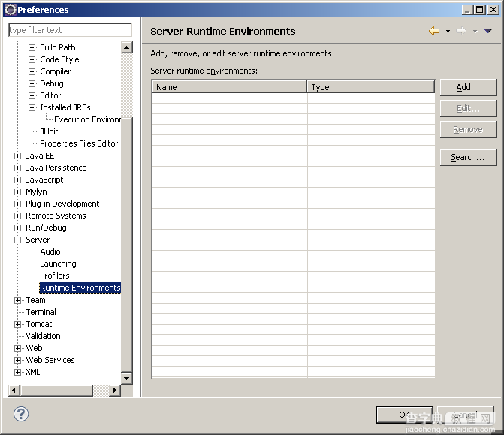504x435 pixels.
Task: Expand the Mylyn node
Action: point(18,192)
